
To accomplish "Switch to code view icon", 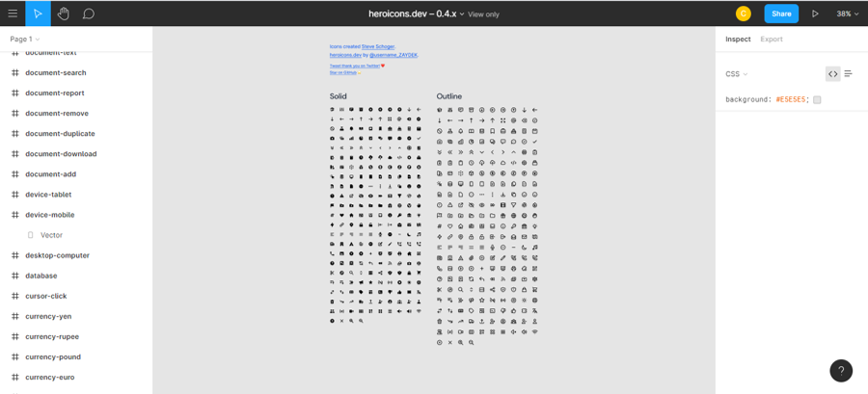I will (x=832, y=74).
